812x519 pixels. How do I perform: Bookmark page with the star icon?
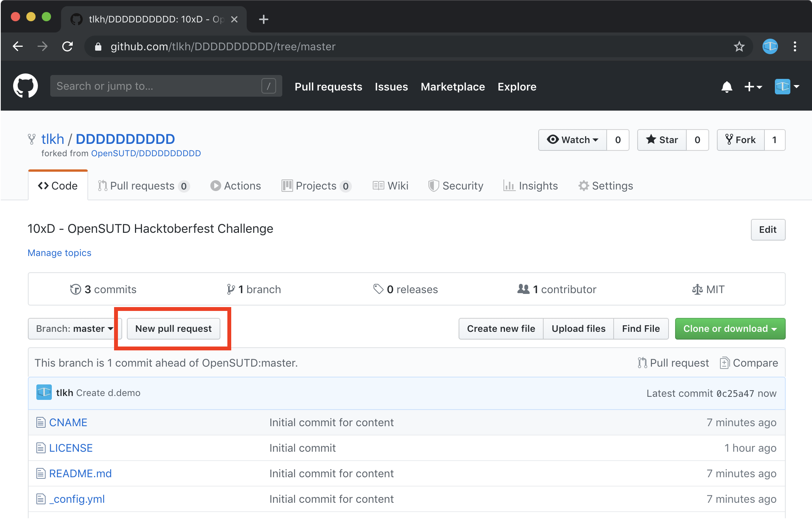tap(739, 47)
